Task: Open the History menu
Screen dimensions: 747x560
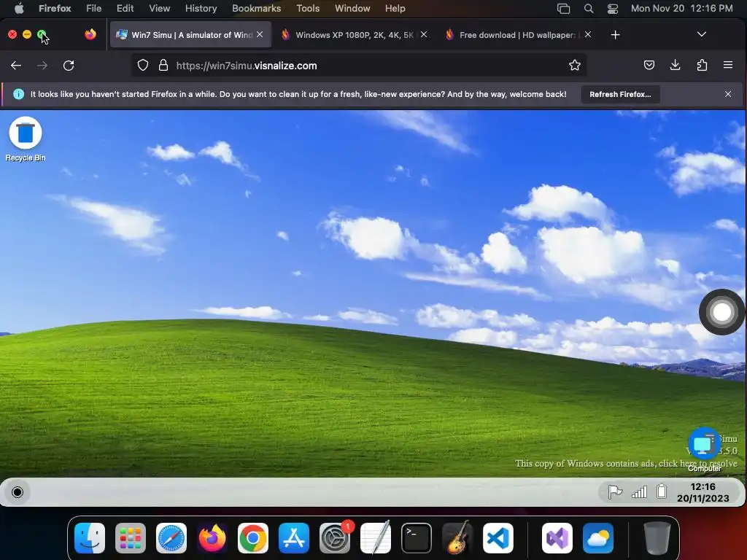Action: point(201,8)
